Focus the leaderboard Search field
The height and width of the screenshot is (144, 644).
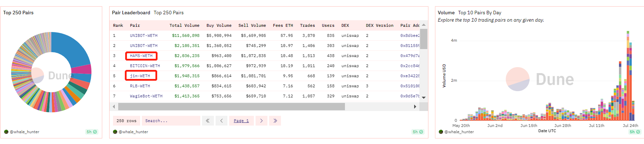(x=171, y=121)
